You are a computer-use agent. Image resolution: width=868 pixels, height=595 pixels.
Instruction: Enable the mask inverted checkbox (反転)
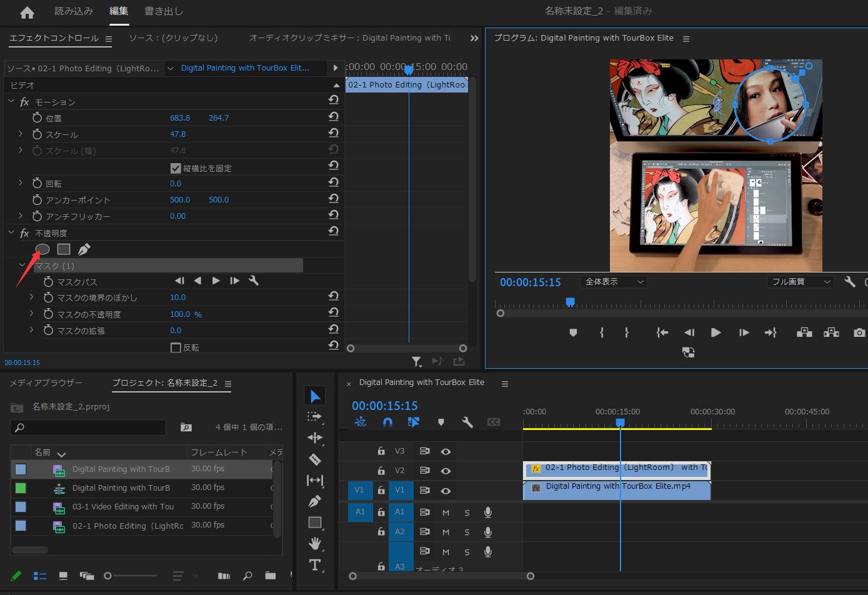click(176, 347)
